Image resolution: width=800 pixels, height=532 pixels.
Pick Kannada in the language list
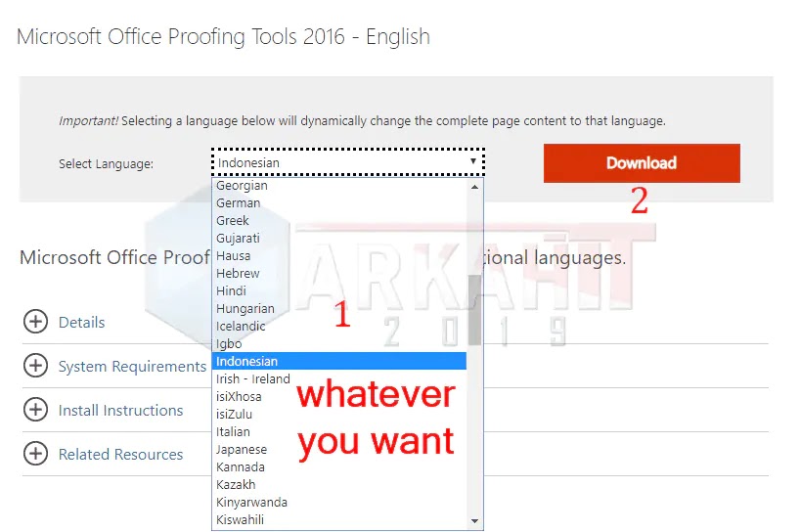click(339, 467)
